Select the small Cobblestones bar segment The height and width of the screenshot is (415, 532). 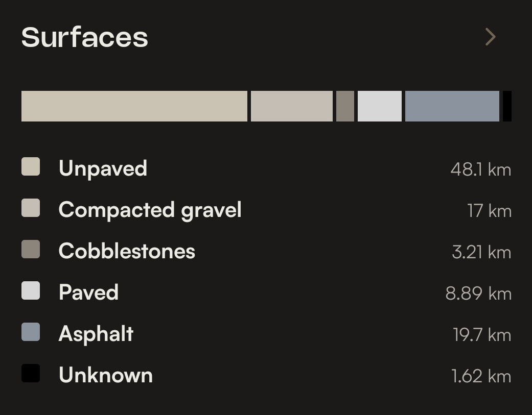click(x=345, y=106)
